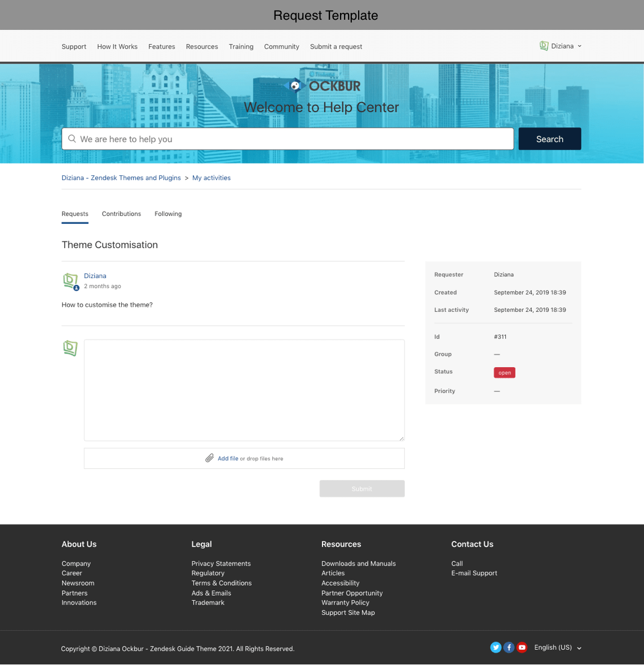Switch to the Contributions tab
This screenshot has height=665, width=644.
click(121, 214)
